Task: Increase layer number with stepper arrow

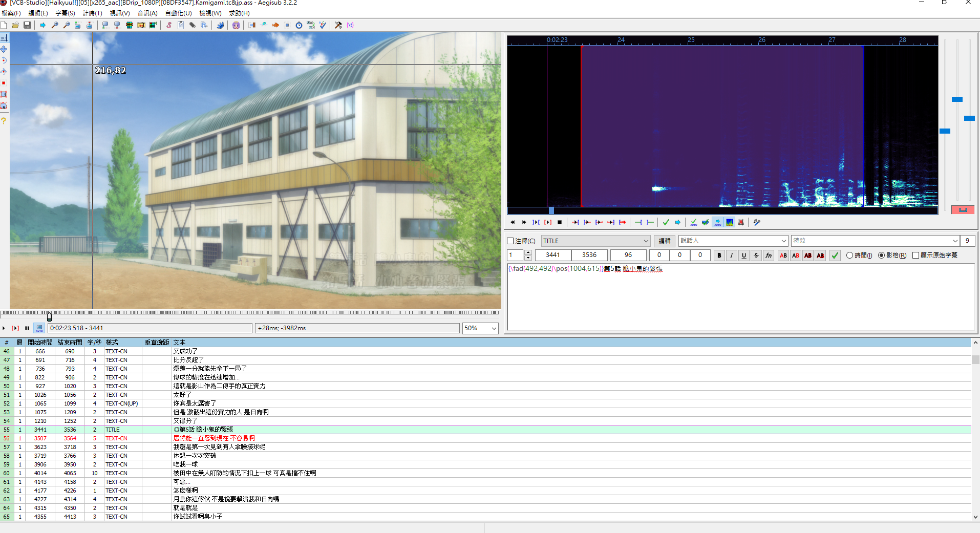Action: click(528, 252)
